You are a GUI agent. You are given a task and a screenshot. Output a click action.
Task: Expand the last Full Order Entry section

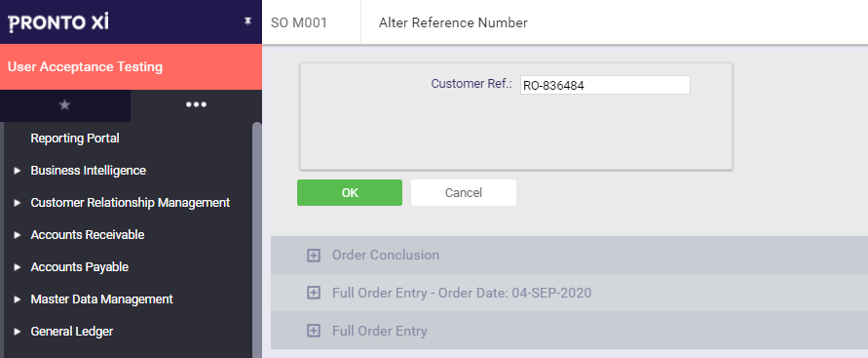click(x=314, y=331)
